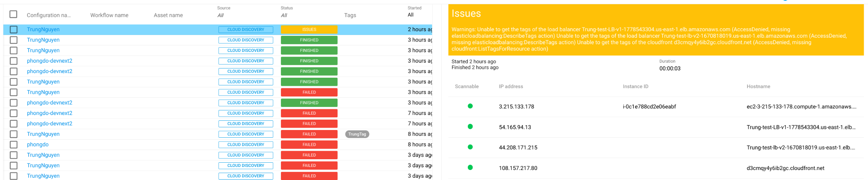The height and width of the screenshot is (180, 868).
Task: Open the phongdo configuration link
Action: click(38, 145)
